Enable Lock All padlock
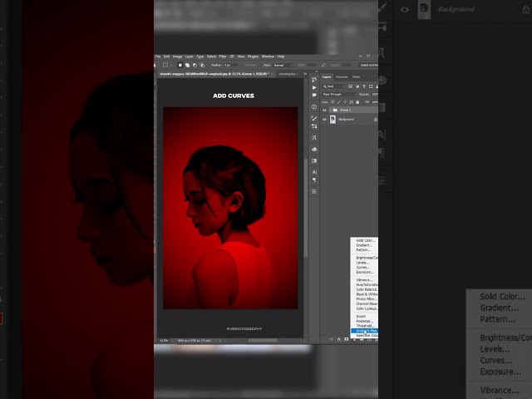Image resolution: width=532 pixels, height=399 pixels. [357, 102]
